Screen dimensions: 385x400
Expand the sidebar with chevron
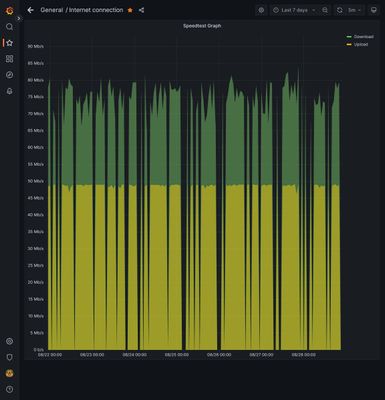(x=19, y=19)
